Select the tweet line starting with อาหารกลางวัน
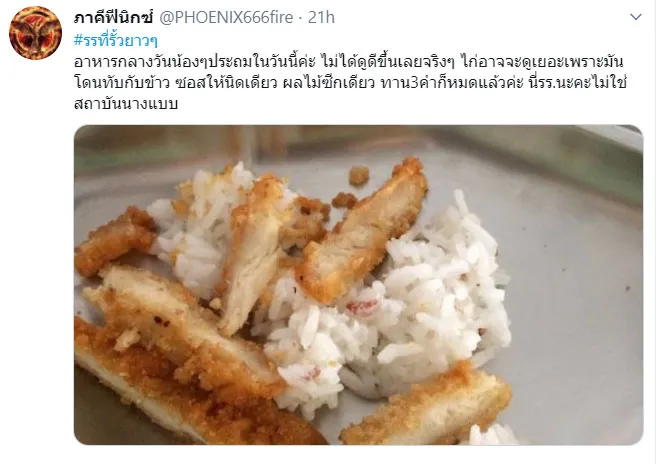This screenshot has height=464, width=665. coord(348,61)
